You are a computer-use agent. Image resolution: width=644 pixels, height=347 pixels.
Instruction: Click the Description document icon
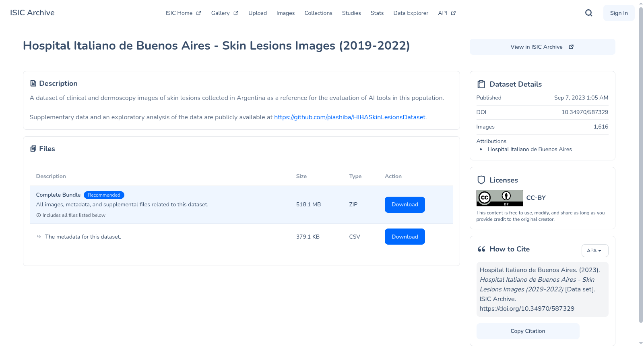click(33, 83)
